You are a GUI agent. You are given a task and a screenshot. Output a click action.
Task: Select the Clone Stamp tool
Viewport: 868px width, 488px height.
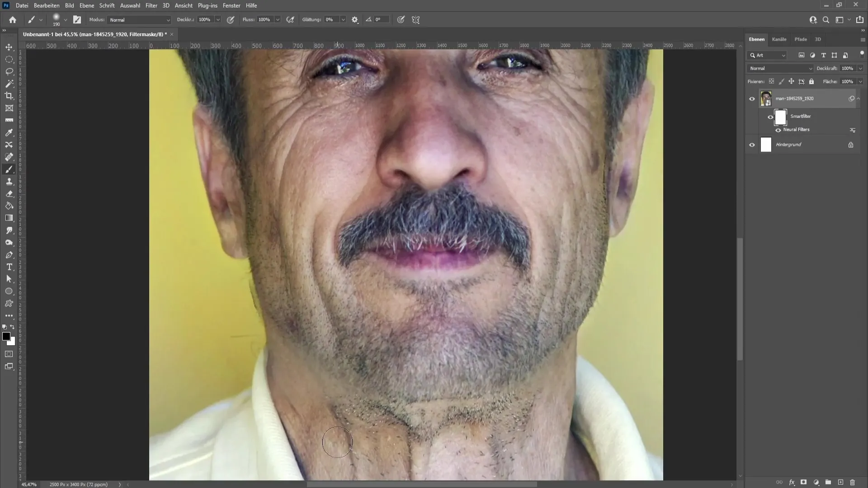click(9, 181)
